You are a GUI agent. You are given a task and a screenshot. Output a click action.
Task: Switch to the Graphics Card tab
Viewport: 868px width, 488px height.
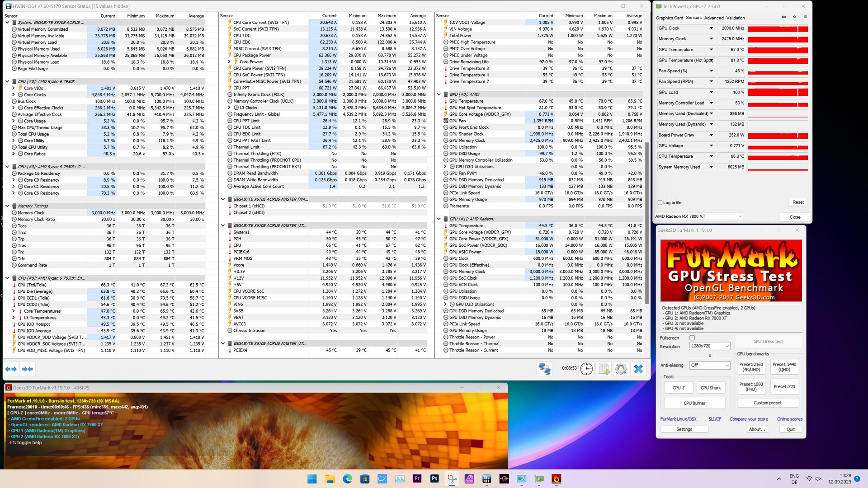[670, 18]
